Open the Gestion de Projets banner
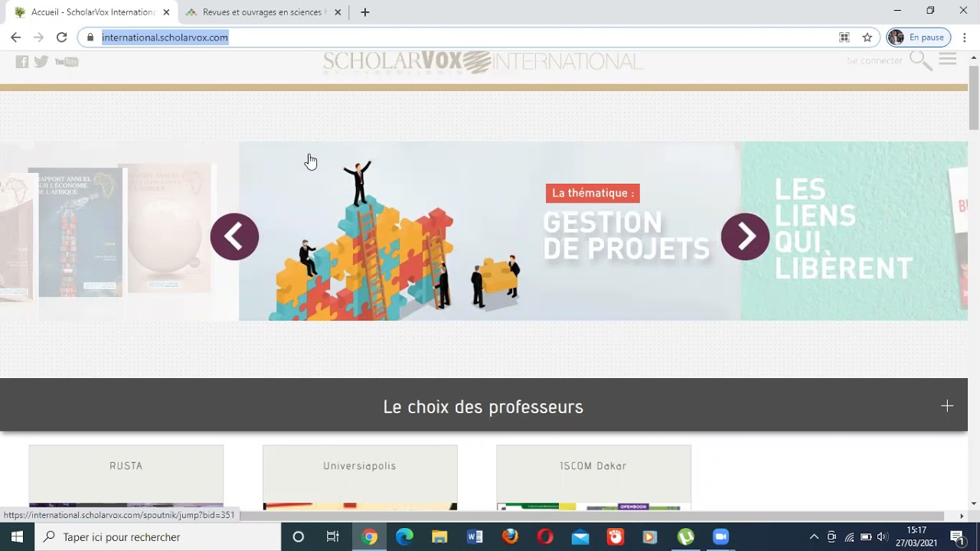The width and height of the screenshot is (980, 551). tap(490, 230)
